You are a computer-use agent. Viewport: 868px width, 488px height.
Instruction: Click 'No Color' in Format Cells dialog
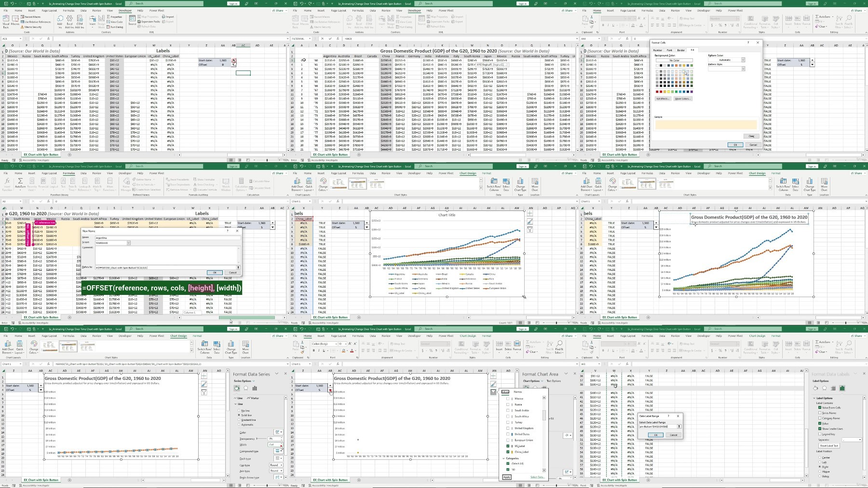click(674, 60)
